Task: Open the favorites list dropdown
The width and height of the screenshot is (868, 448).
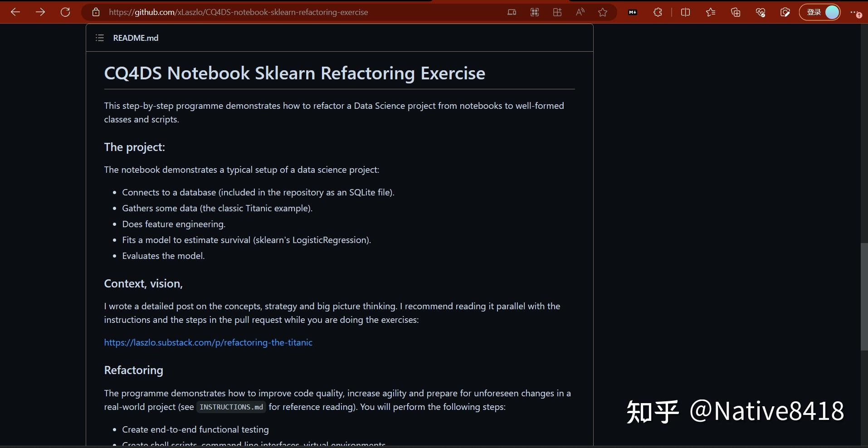Action: point(710,12)
